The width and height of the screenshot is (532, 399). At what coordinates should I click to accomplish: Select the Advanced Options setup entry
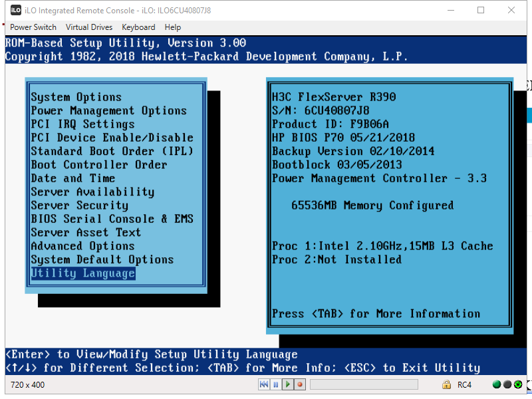82,245
